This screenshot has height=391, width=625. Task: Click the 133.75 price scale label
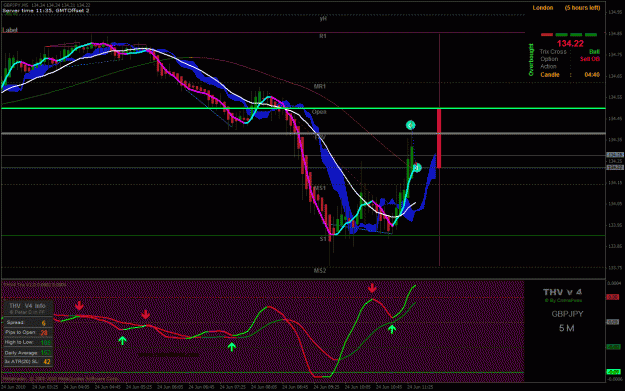615,268
